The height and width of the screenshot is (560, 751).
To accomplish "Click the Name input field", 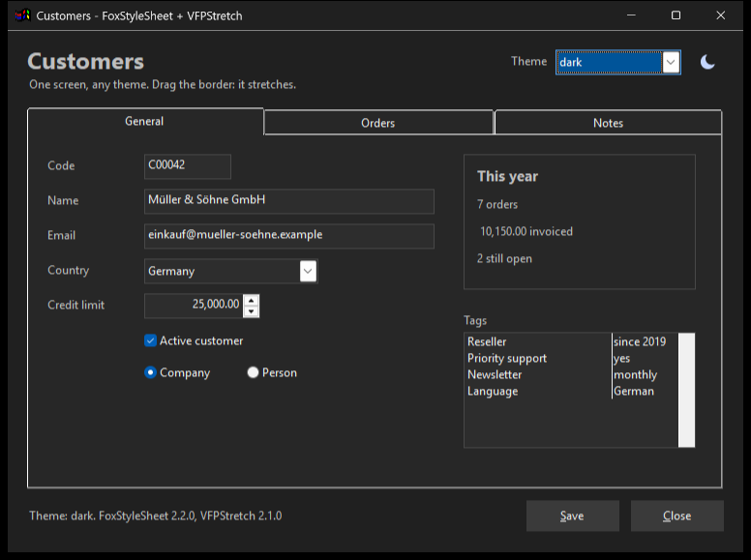I will coord(288,201).
